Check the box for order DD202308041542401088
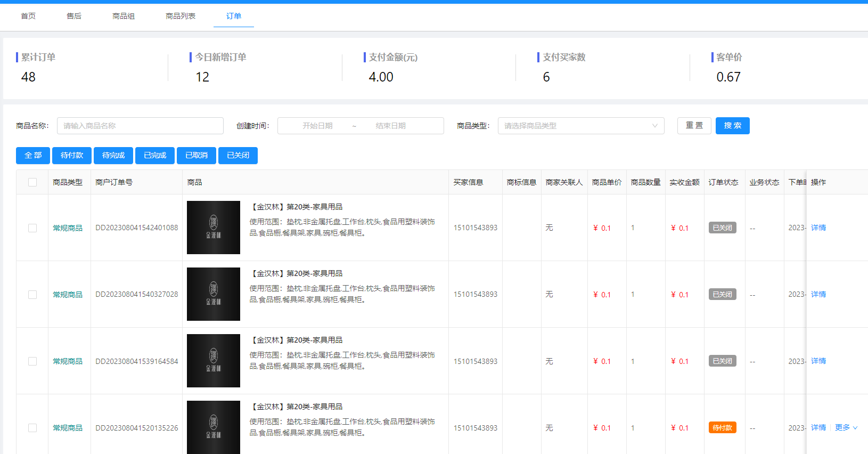This screenshot has height=454, width=868. 32,228
